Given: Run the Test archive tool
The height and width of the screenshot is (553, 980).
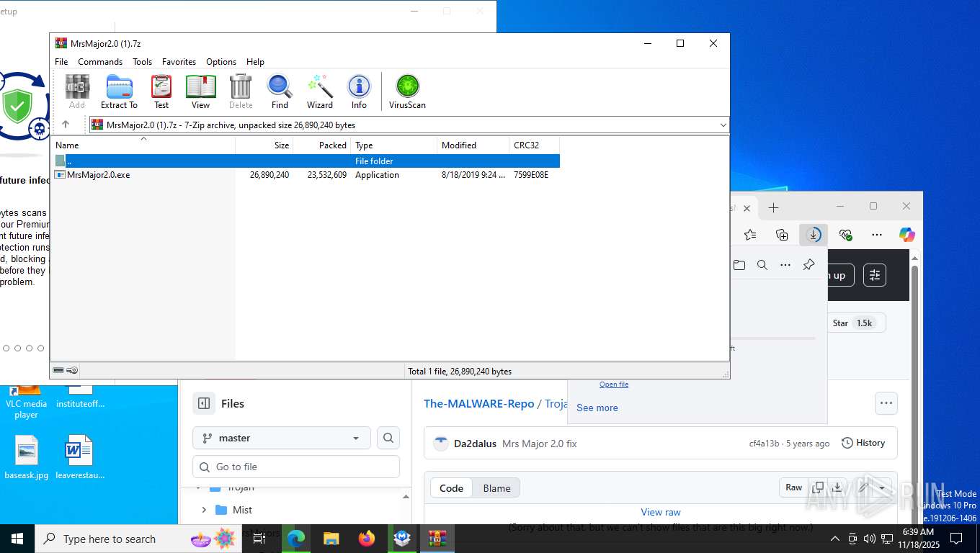Looking at the screenshot, I should click(x=161, y=91).
